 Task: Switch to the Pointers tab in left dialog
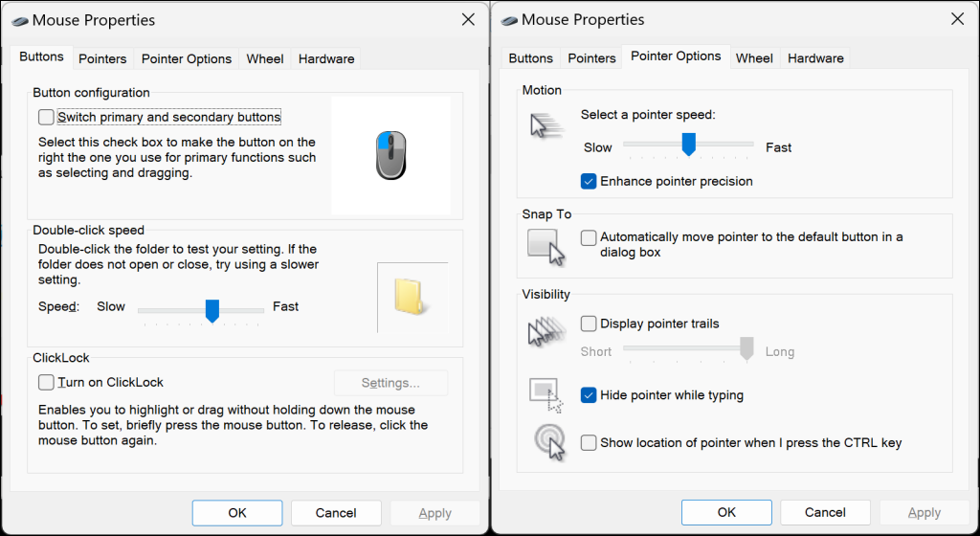pos(102,58)
